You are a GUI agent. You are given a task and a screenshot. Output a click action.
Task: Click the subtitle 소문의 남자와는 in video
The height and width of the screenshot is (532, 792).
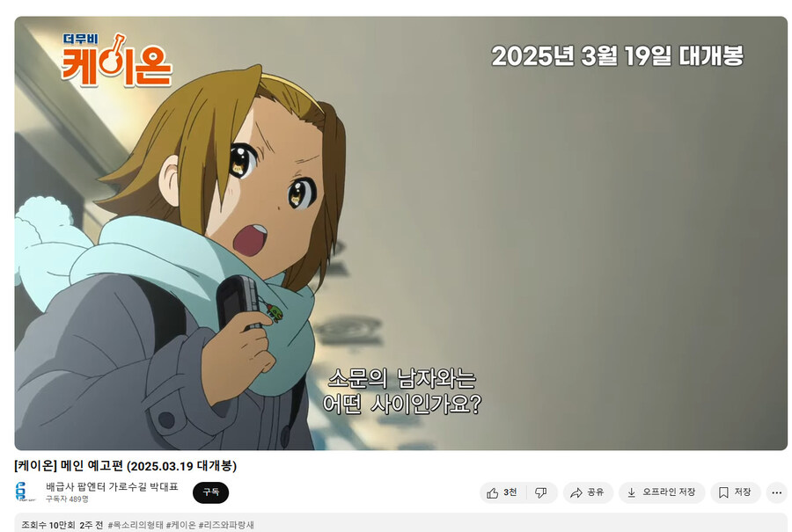(402, 379)
